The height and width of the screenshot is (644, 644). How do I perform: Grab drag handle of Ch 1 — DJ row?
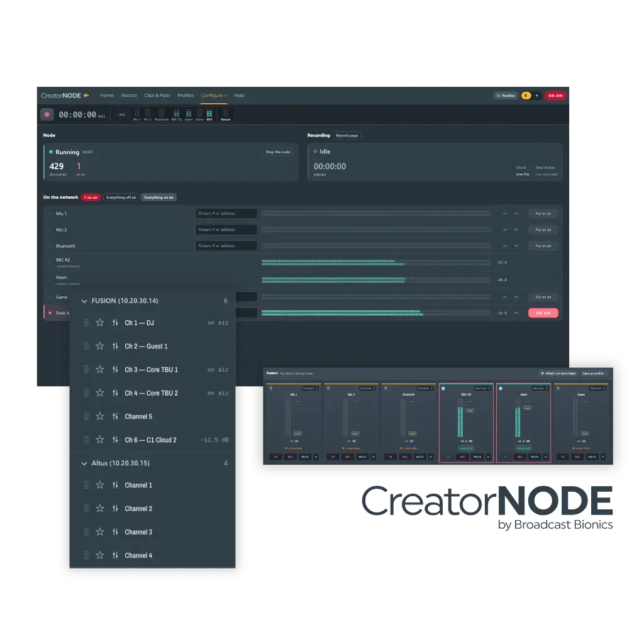[87, 323]
